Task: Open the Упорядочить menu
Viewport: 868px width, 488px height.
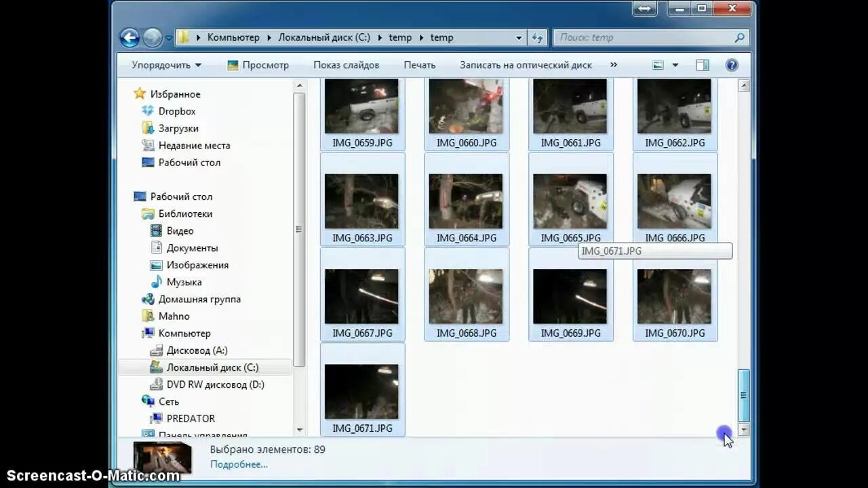Action: point(166,65)
